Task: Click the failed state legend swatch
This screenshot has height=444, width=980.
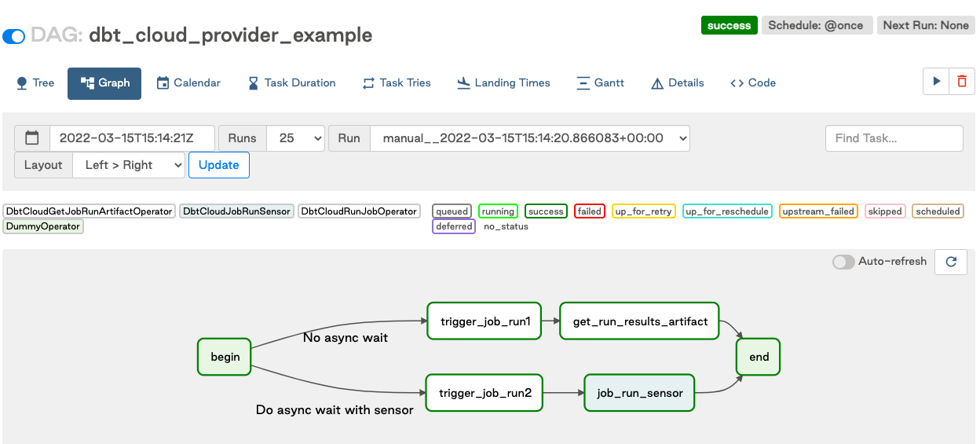Action: [589, 211]
